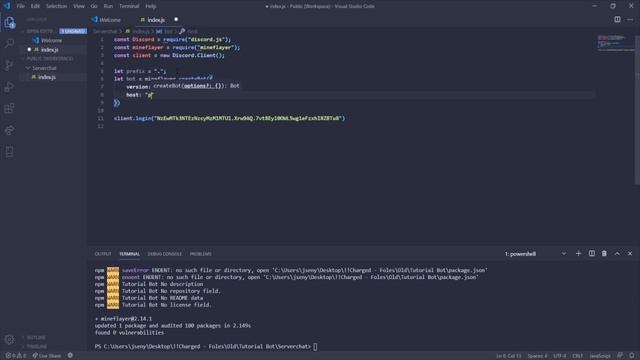
Task: Kill terminal with trash icon
Action: click(604, 253)
